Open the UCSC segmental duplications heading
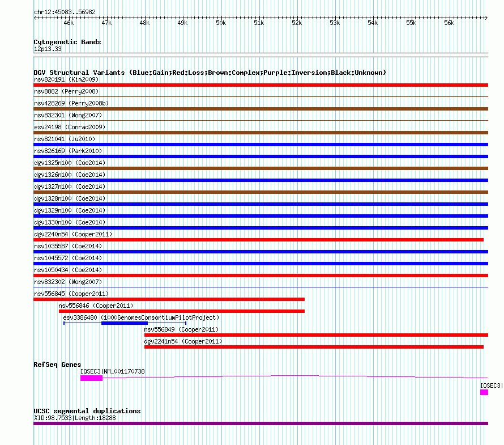Image resolution: width=504 pixels, height=445 pixels. click(x=87, y=411)
